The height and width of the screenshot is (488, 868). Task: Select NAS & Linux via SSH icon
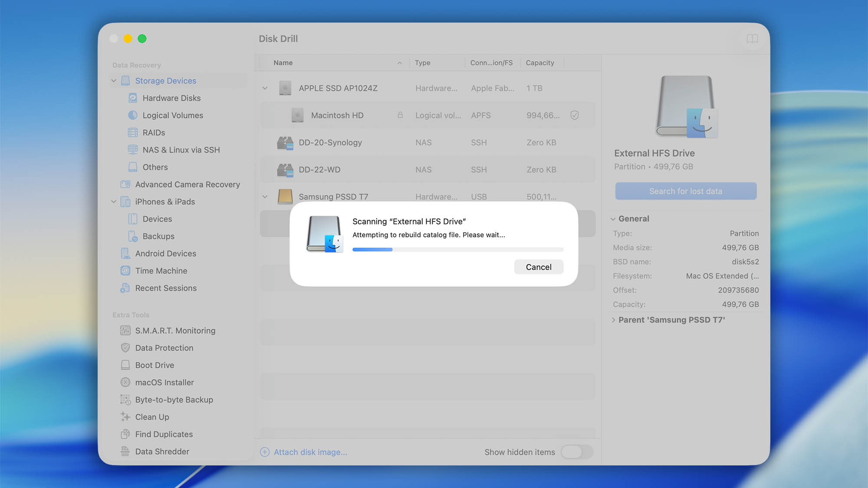pos(132,150)
